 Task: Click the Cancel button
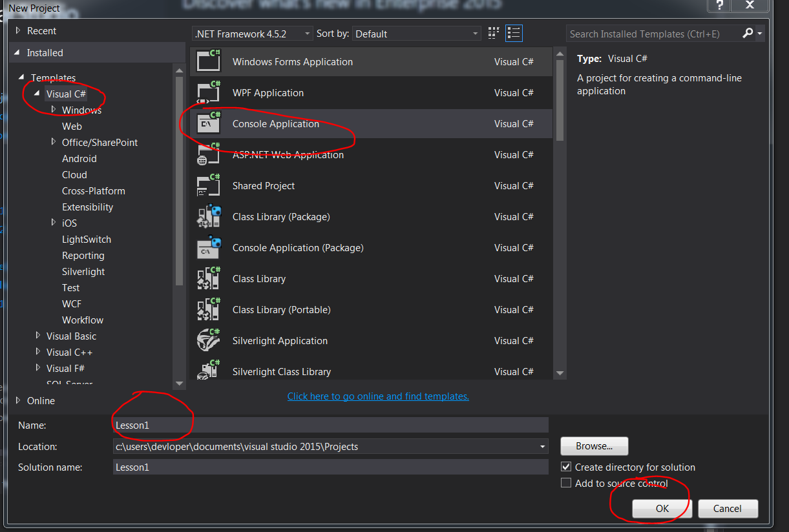tap(728, 509)
